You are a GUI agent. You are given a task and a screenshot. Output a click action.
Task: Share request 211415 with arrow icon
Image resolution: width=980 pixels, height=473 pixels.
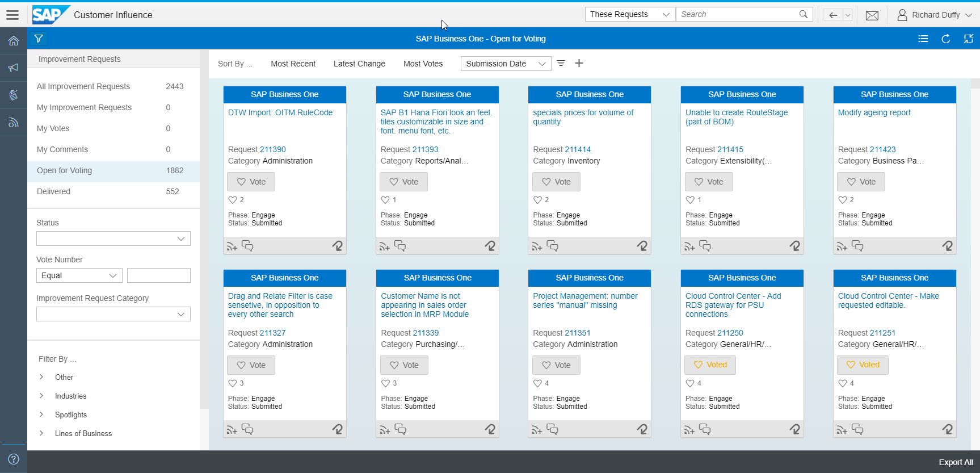794,245
